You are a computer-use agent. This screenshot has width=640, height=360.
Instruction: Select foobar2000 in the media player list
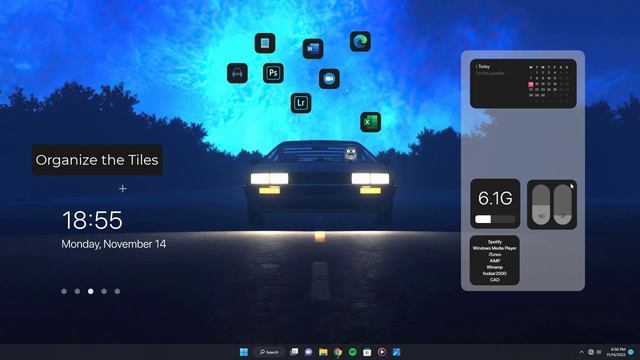(x=495, y=273)
